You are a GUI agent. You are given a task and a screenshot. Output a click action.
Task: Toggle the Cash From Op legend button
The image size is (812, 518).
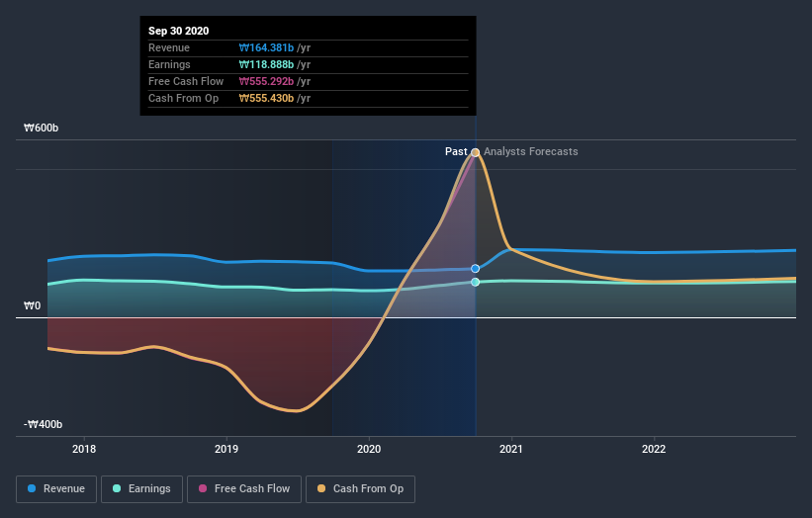click(x=360, y=489)
